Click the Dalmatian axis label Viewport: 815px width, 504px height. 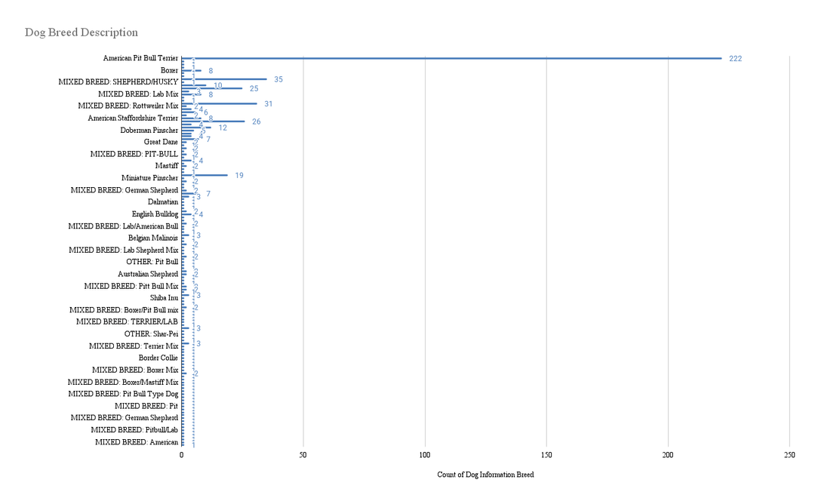[163, 202]
